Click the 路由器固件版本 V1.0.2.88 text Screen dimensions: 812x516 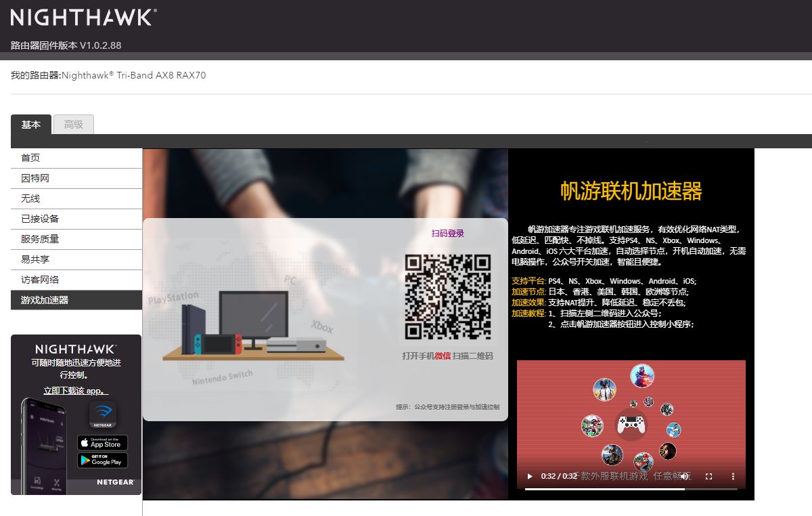66,45
